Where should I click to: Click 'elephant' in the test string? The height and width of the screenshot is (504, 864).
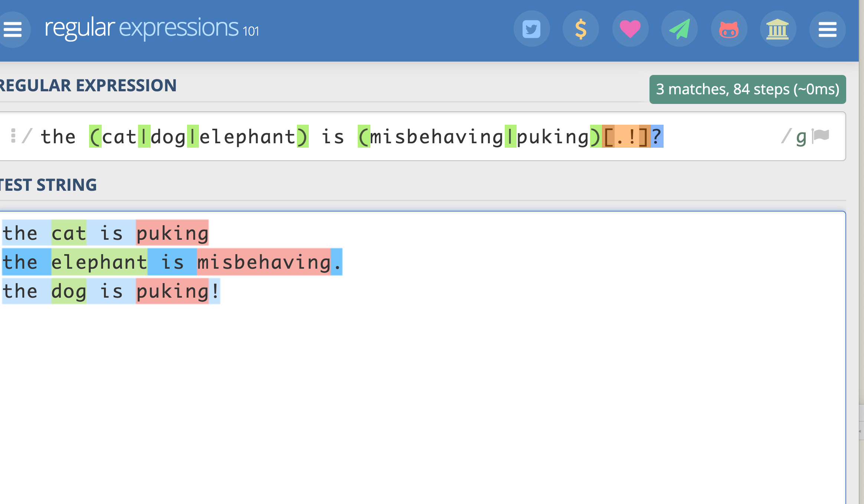point(99,262)
